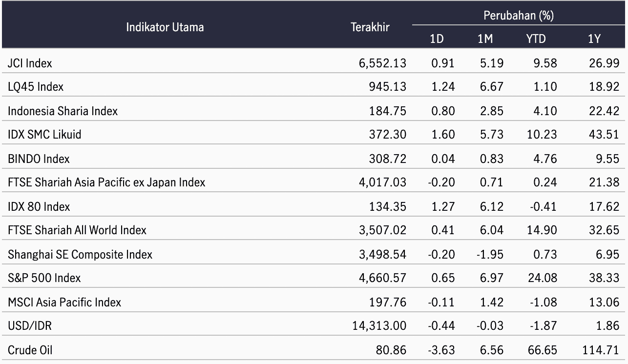Select FTSE Shariah Asia Pacific ex Japan Index
628x364 pixels.
click(x=106, y=182)
